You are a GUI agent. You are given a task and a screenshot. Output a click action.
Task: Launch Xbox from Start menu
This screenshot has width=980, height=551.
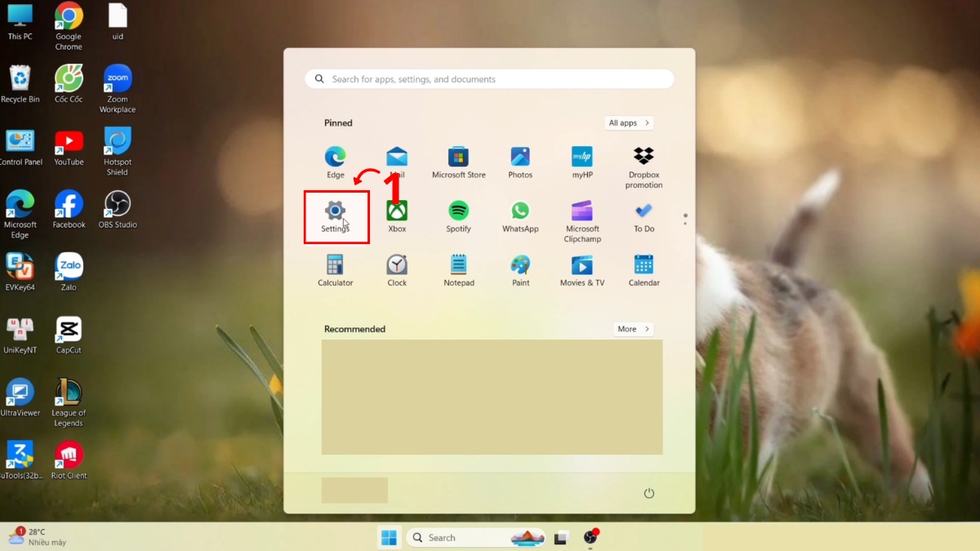click(397, 217)
